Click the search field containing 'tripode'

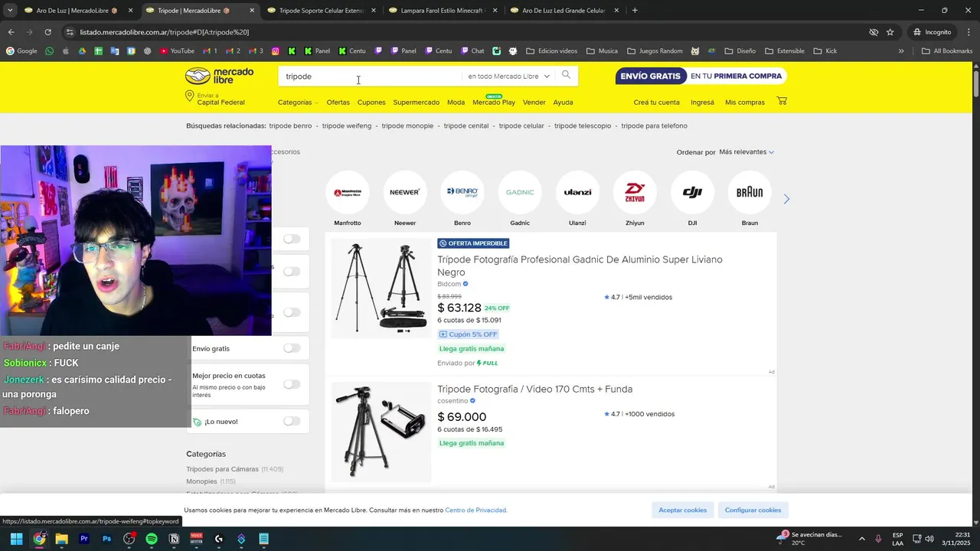pos(371,77)
